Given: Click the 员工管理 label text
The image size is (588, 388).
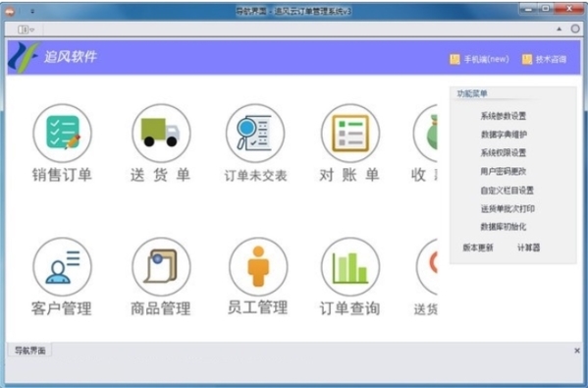Looking at the screenshot, I should coord(258,307).
